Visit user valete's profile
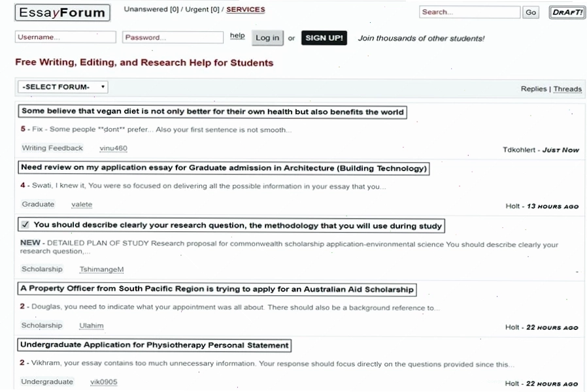 (82, 204)
